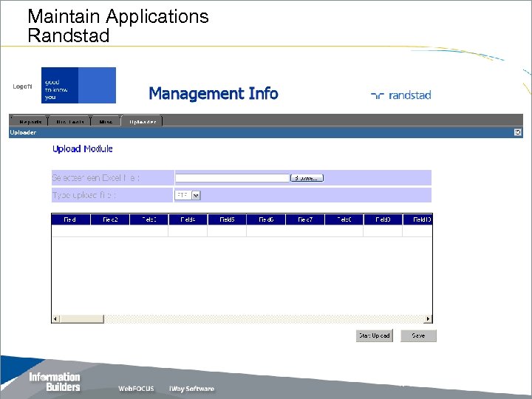Click the 'good to know you' logo

coord(78,85)
